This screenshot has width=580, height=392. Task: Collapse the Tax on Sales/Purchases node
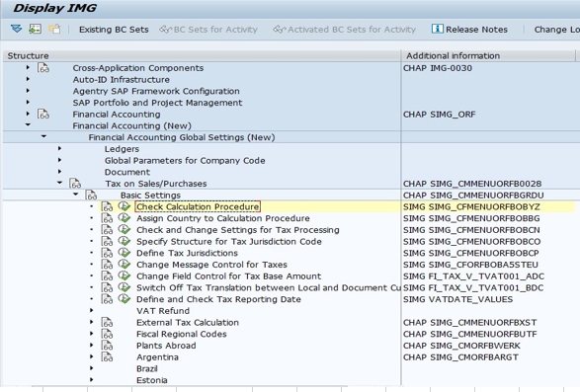point(59,183)
